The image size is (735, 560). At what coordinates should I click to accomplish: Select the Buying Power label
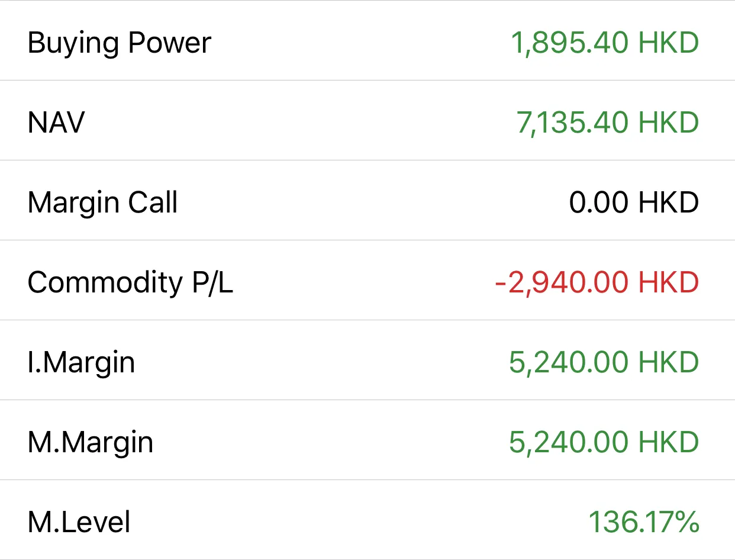(x=119, y=44)
